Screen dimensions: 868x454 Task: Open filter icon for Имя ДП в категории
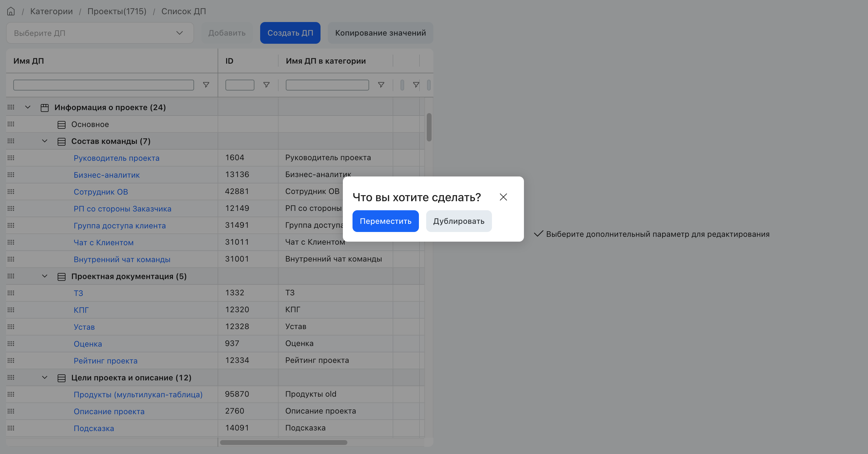tap(381, 85)
